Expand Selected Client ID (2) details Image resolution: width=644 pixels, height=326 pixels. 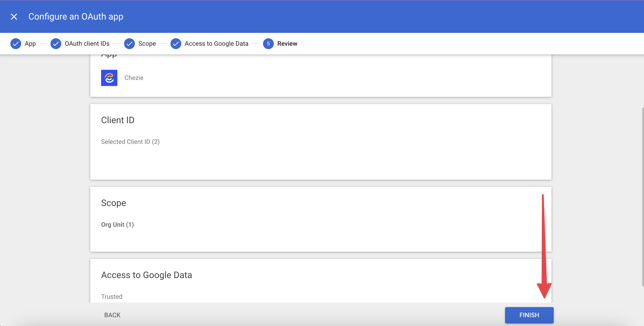coord(130,142)
